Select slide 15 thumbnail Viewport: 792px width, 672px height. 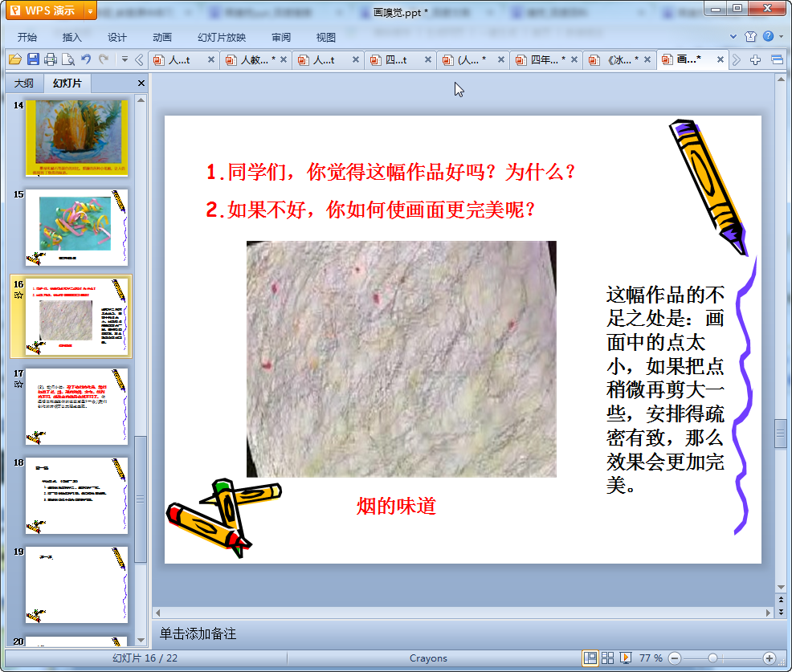pyautogui.click(x=77, y=228)
